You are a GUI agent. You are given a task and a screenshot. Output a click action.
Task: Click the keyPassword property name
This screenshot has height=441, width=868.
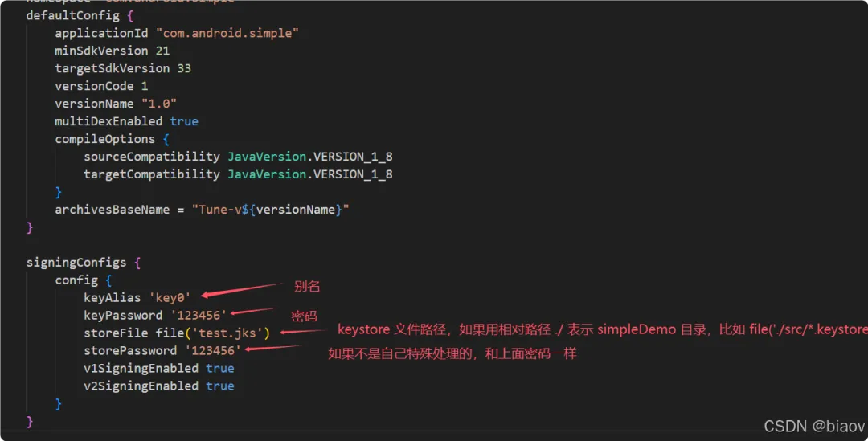click(123, 316)
